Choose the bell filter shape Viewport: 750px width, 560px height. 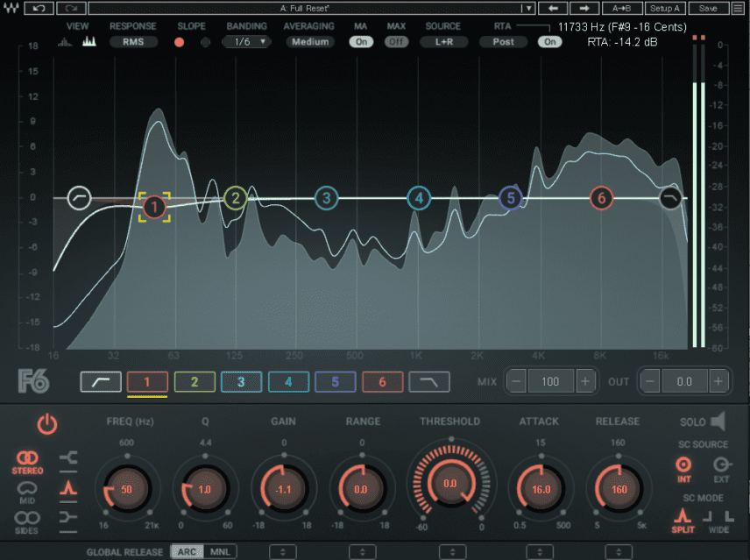[68, 489]
